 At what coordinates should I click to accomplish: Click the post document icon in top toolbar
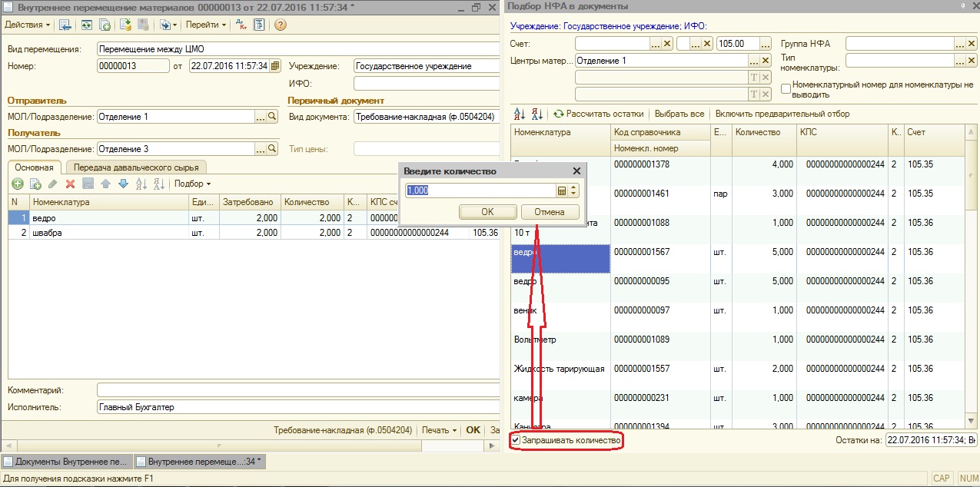coord(125,25)
